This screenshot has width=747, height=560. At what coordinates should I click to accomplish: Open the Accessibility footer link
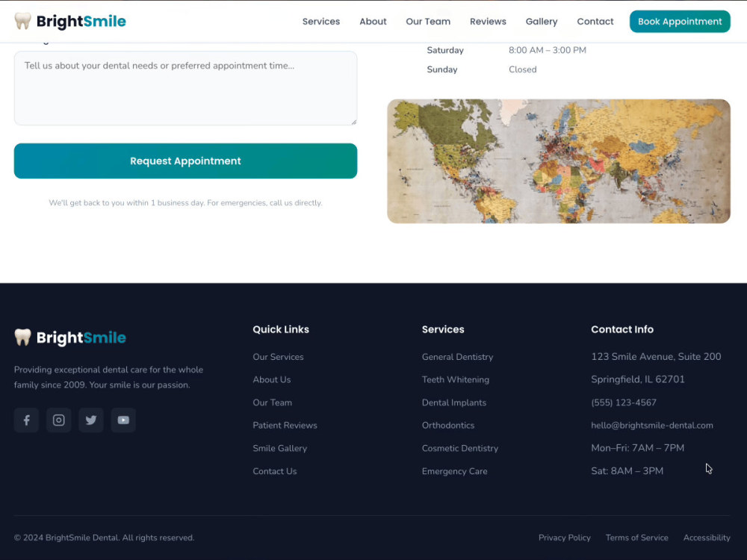(707, 538)
